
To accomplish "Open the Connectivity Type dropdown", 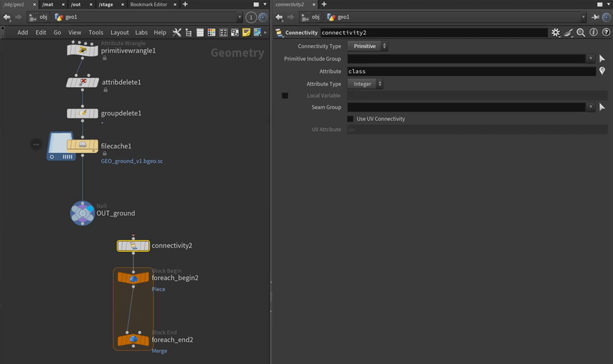I will 367,46.
